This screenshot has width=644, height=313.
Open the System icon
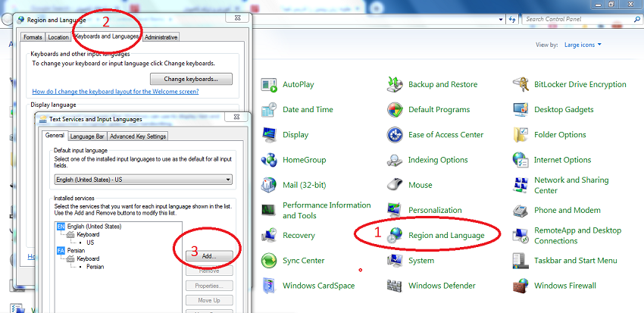tap(395, 261)
